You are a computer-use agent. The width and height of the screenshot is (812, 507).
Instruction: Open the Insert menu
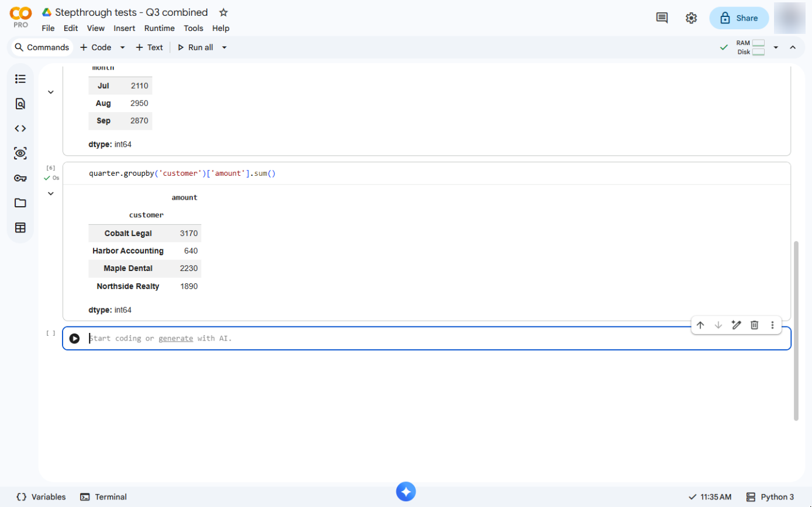(125, 28)
